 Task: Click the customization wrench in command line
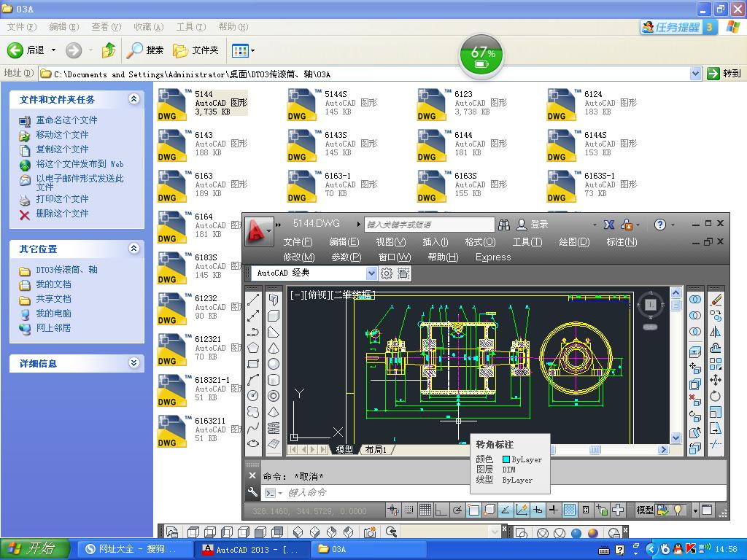(x=252, y=492)
